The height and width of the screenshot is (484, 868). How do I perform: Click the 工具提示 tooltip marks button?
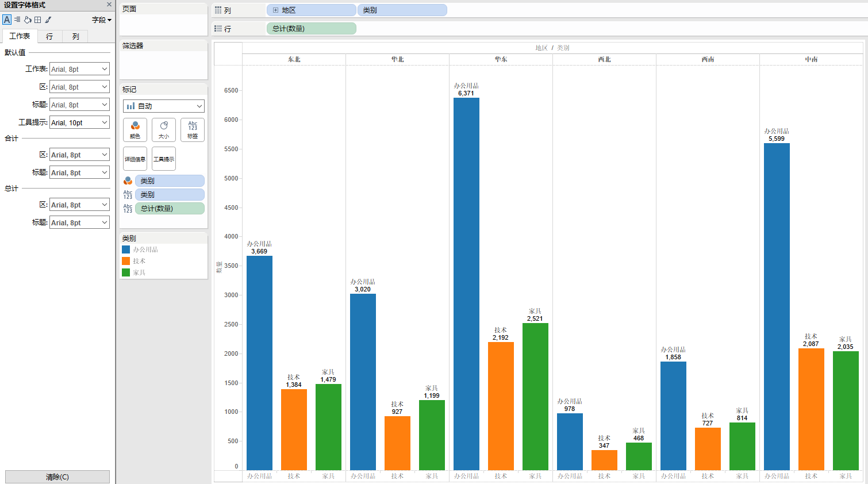pyautogui.click(x=164, y=159)
